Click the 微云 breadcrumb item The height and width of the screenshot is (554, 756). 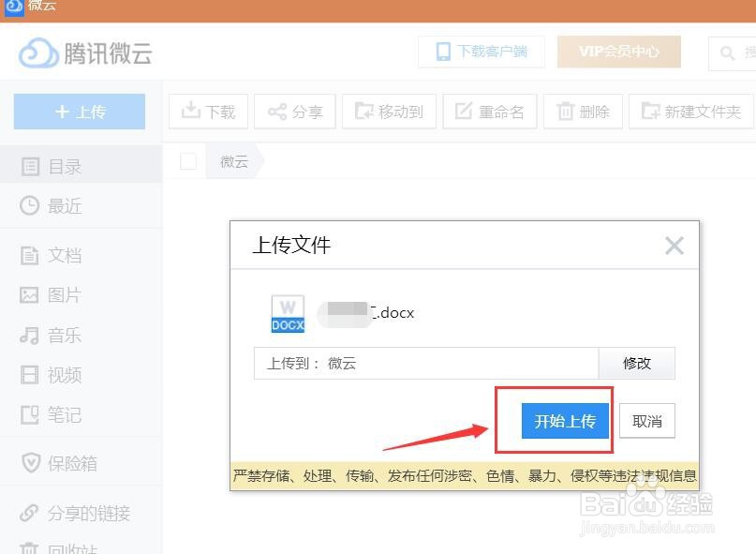234,161
